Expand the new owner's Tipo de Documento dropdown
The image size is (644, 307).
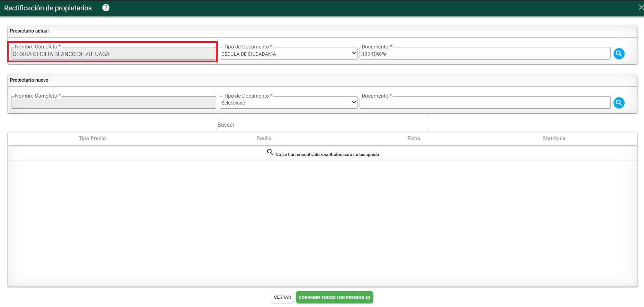pyautogui.click(x=288, y=103)
